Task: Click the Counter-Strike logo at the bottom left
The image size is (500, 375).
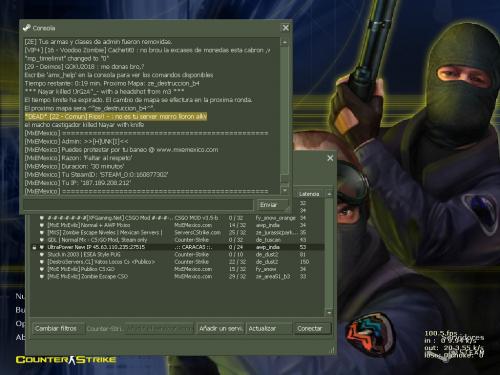Action: click(x=66, y=360)
